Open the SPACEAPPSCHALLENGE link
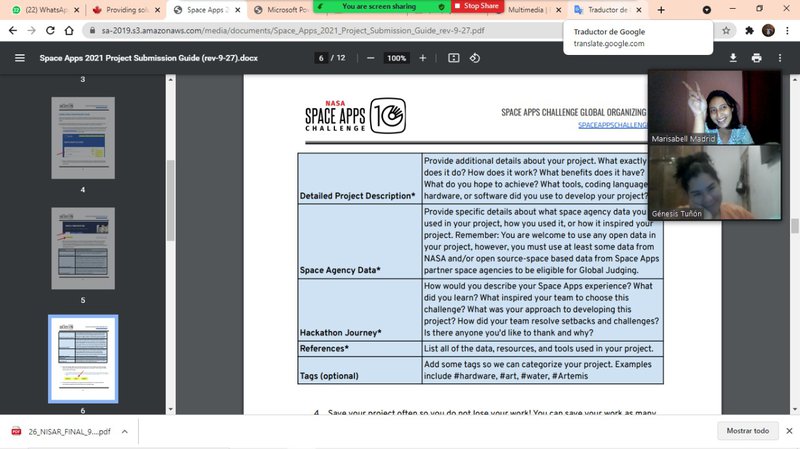 point(612,127)
